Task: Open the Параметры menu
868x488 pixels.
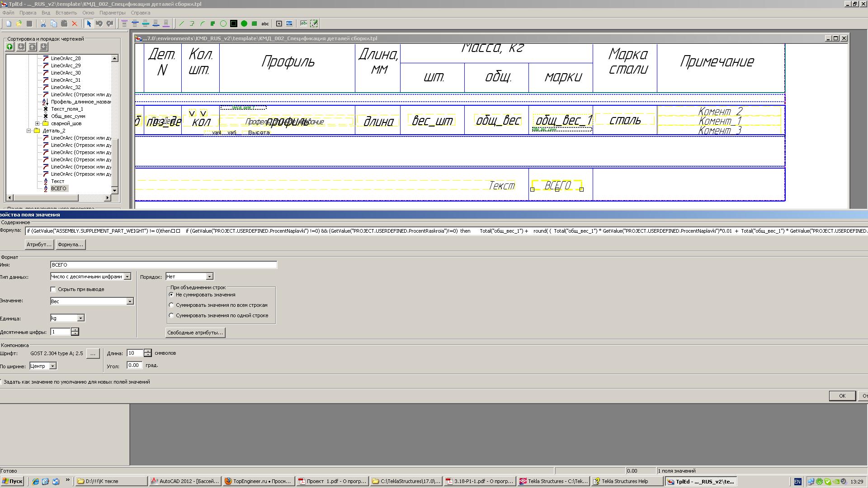Action: tap(112, 13)
